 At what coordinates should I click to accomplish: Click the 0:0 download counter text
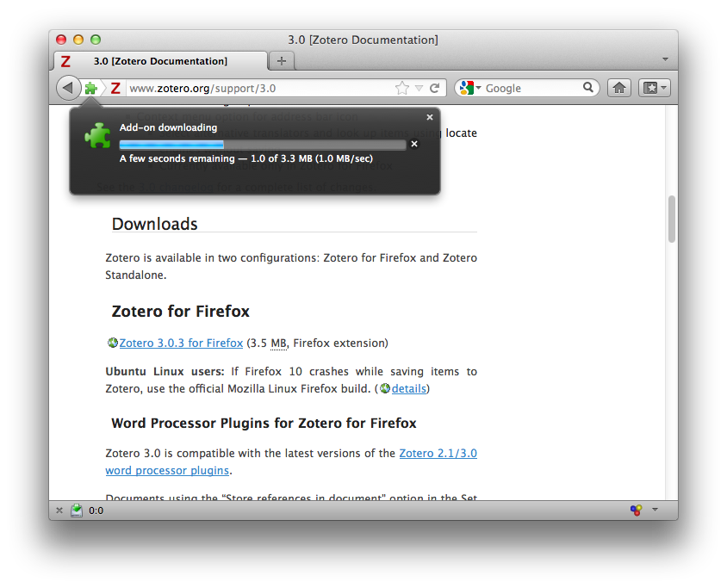click(x=96, y=511)
